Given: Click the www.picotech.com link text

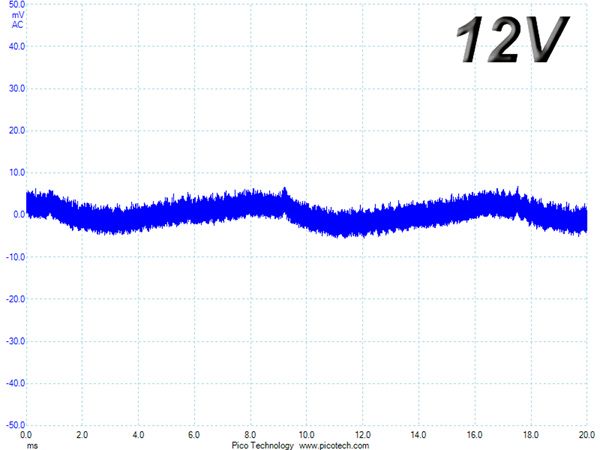Looking at the screenshot, I should point(334,445).
